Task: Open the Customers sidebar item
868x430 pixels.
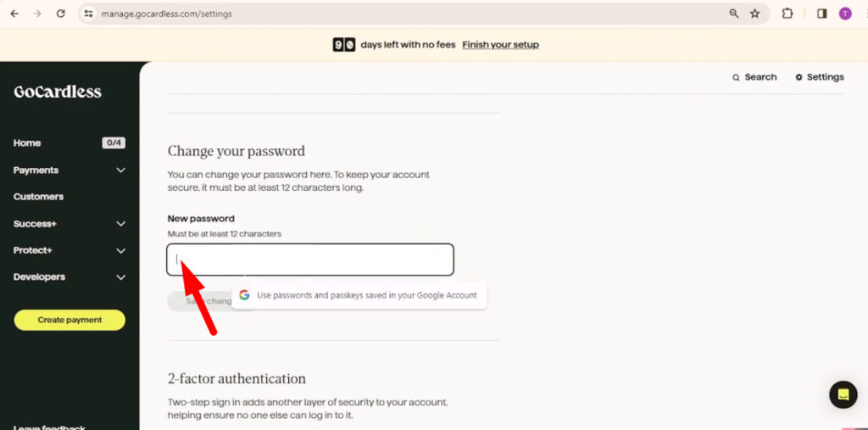Action: pyautogui.click(x=38, y=197)
